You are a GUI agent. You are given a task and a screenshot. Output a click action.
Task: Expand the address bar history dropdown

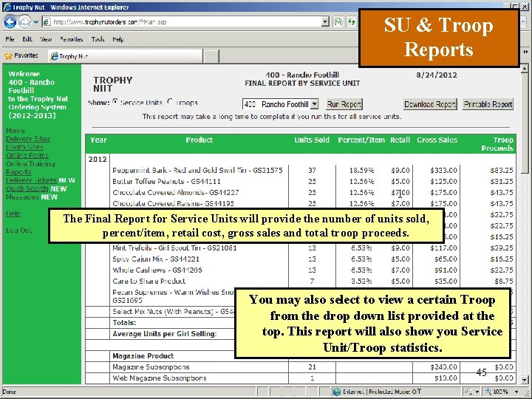pos(325,21)
